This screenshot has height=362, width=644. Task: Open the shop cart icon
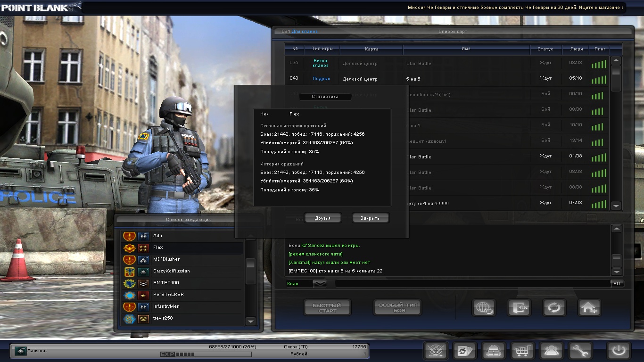click(522, 351)
